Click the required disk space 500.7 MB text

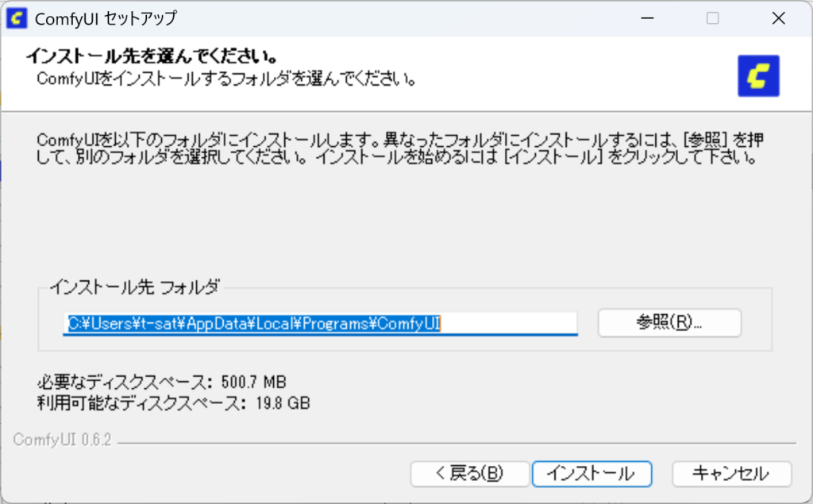click(x=162, y=381)
